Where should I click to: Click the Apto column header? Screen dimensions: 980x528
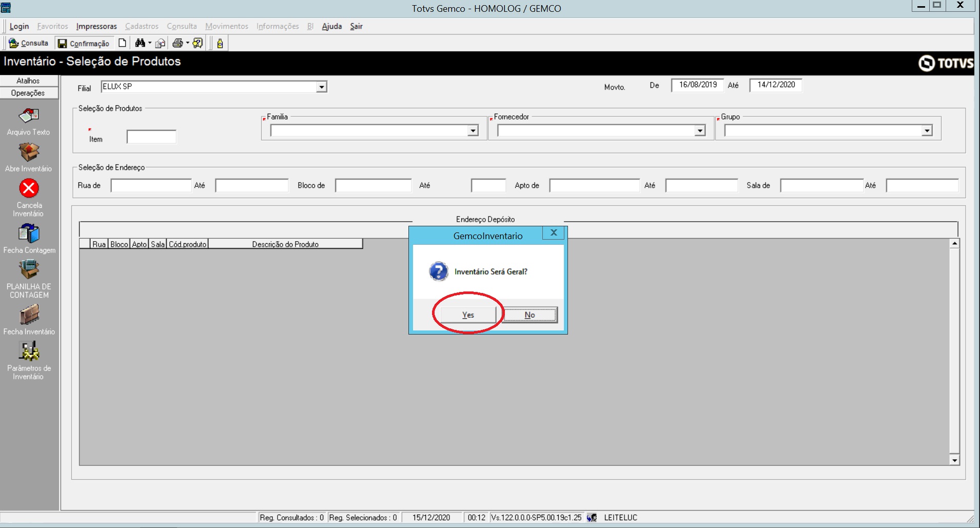140,244
